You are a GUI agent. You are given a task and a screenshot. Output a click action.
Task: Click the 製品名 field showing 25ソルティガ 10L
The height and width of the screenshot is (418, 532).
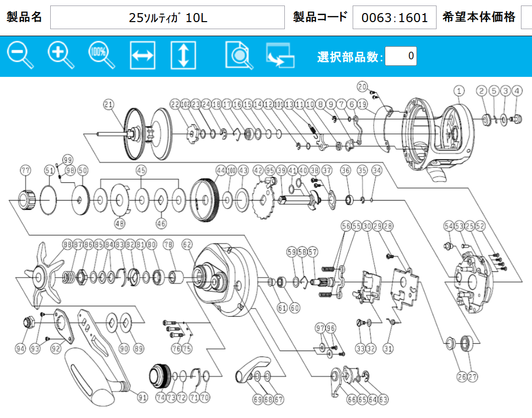pyautogui.click(x=167, y=18)
